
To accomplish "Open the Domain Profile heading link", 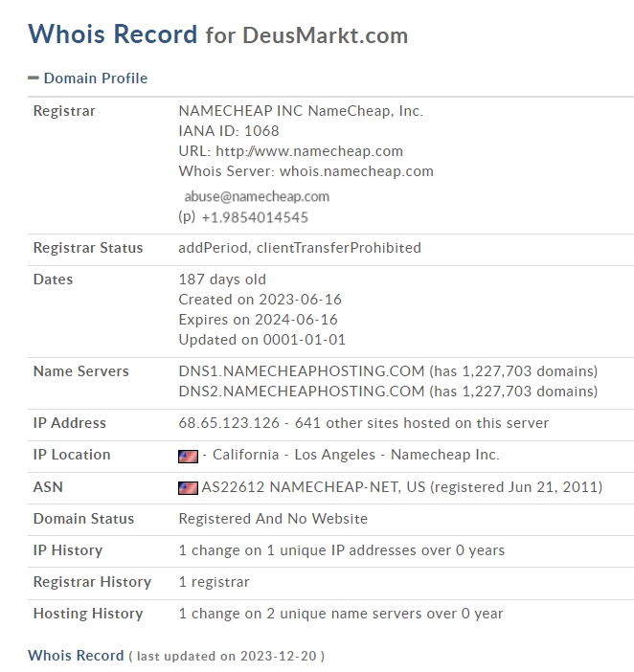I will coord(96,78).
